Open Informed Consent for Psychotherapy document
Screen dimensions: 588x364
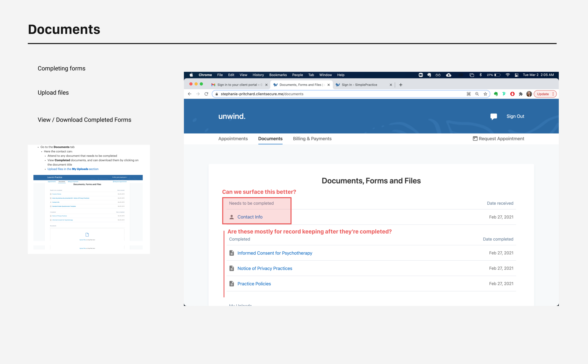pos(275,253)
